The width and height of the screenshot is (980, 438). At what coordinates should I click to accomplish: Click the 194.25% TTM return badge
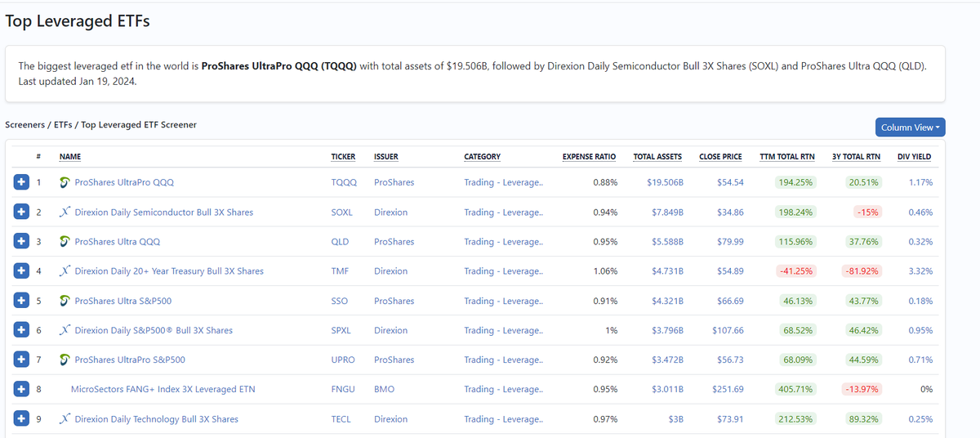[795, 182]
